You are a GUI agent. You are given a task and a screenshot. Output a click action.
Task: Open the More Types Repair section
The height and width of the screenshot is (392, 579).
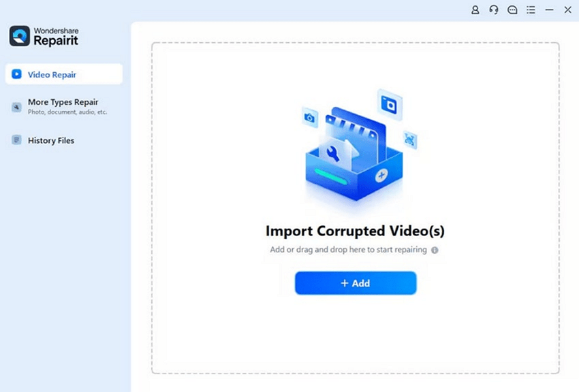tap(63, 103)
